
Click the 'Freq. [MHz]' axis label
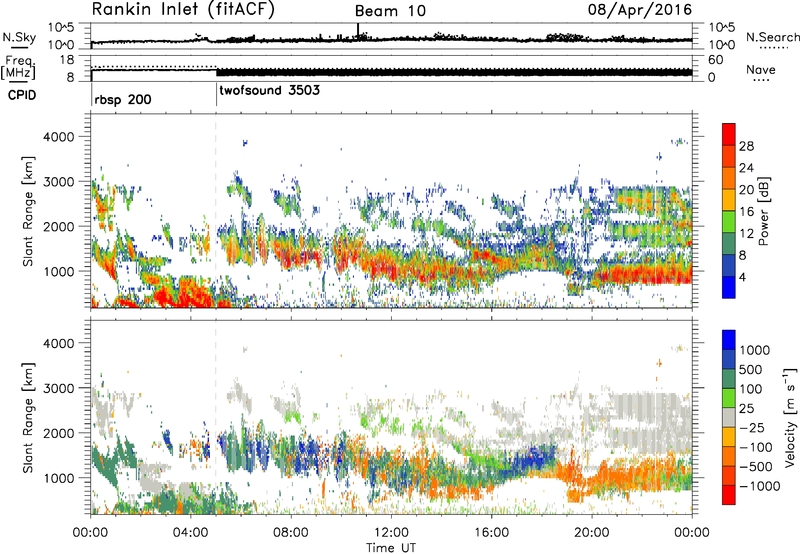tap(18, 68)
